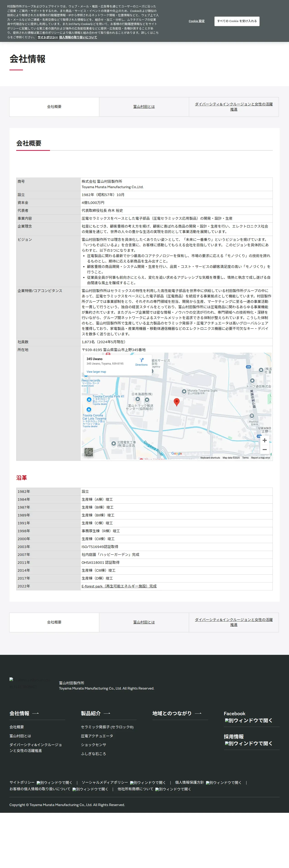The height and width of the screenshot is (868, 289).
Task: Open 富山村田とは in lower tab bar
Action: click(144, 622)
